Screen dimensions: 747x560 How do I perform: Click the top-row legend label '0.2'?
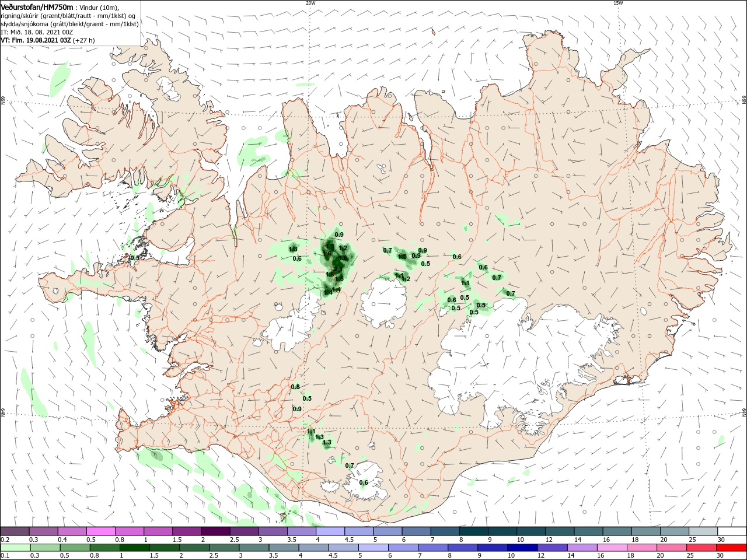coord(5,540)
